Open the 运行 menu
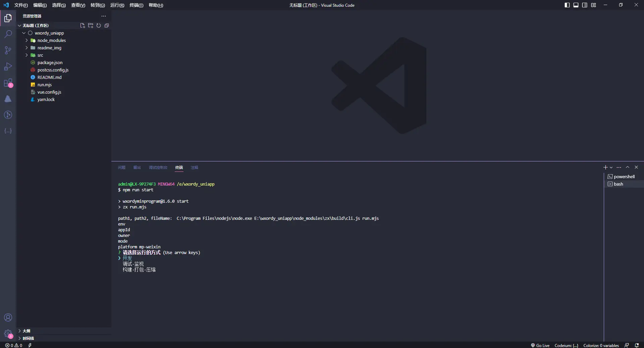Viewport: 644px width, 348px height. [x=117, y=5]
